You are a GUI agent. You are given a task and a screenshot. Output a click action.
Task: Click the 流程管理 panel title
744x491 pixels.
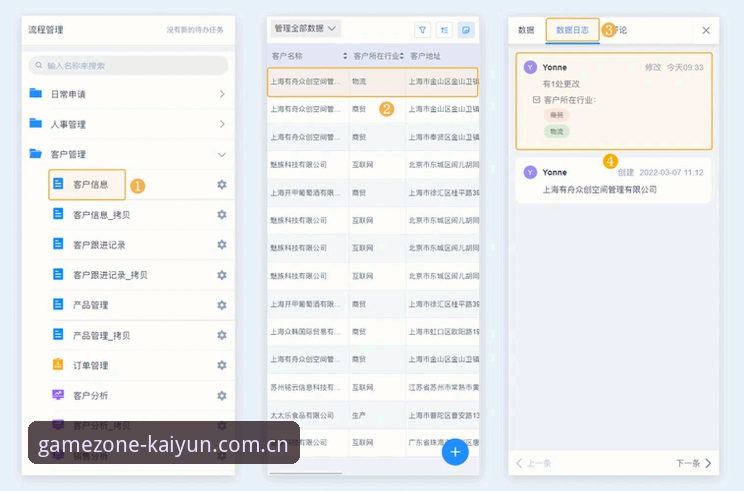click(x=46, y=30)
